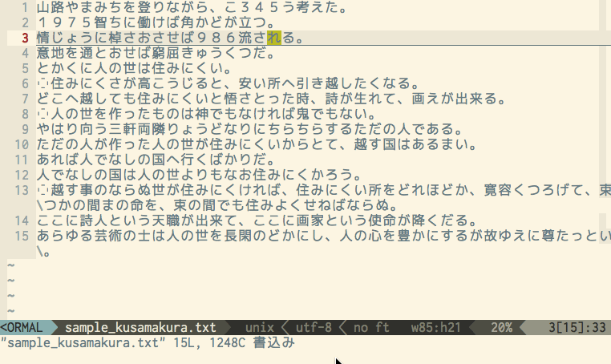This screenshot has width=611, height=364.
Task: Click 越す国はあるまい in line 10
Action: 411,144
